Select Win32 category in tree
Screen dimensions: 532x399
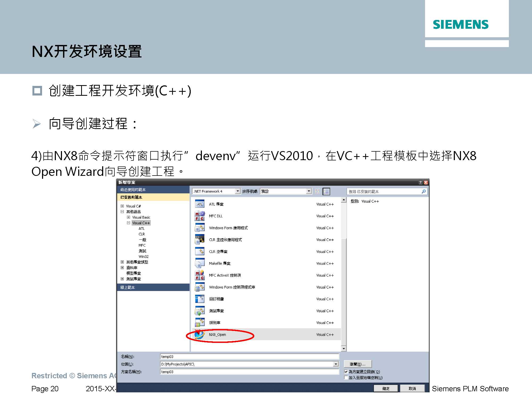click(x=143, y=256)
